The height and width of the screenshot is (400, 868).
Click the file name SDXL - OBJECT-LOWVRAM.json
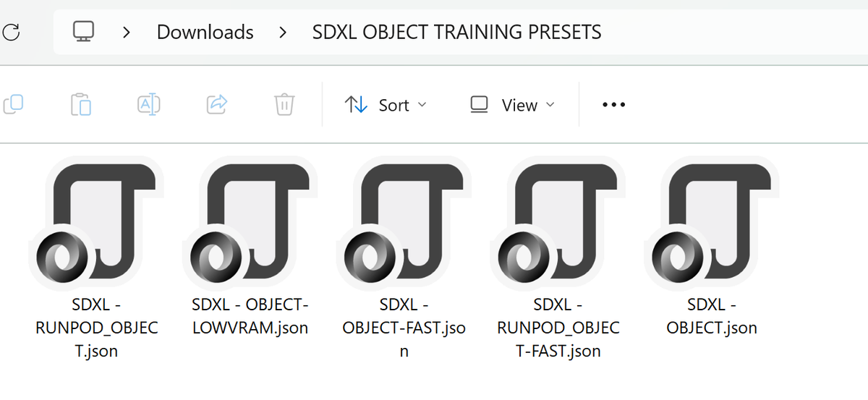coord(250,316)
